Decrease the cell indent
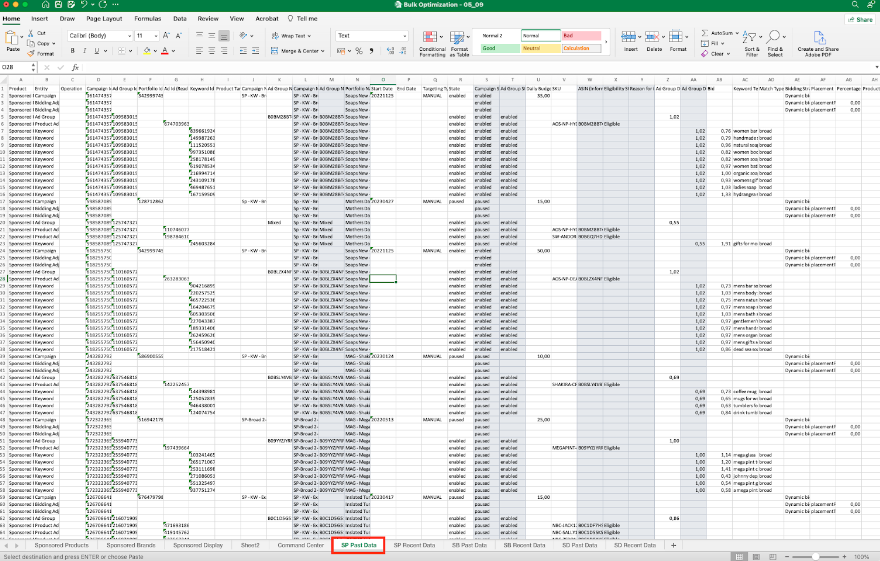This screenshot has width=880, height=561. (243, 50)
